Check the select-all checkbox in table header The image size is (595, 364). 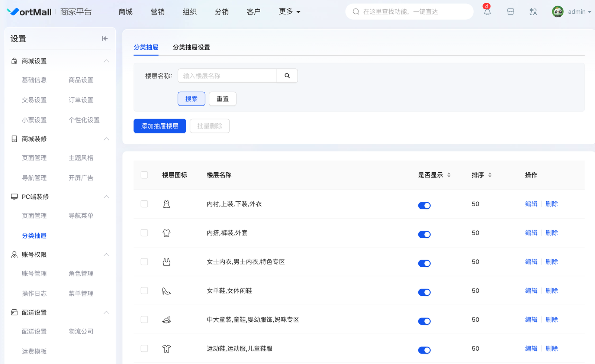pos(144,175)
